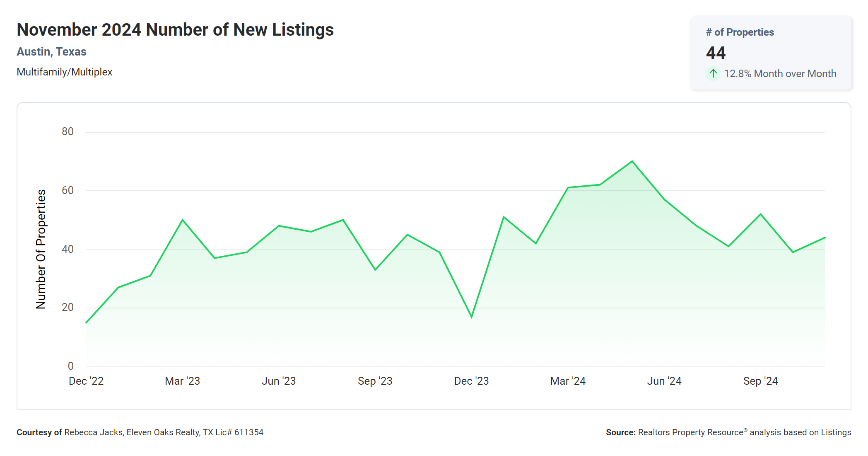868x456 pixels.
Task: Click the Jun '23 x-axis label
Action: tap(279, 381)
